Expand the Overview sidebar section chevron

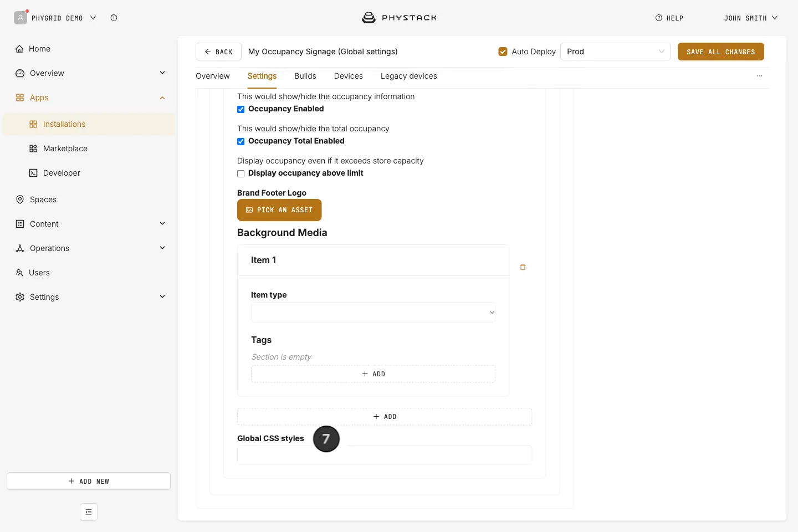coord(162,73)
